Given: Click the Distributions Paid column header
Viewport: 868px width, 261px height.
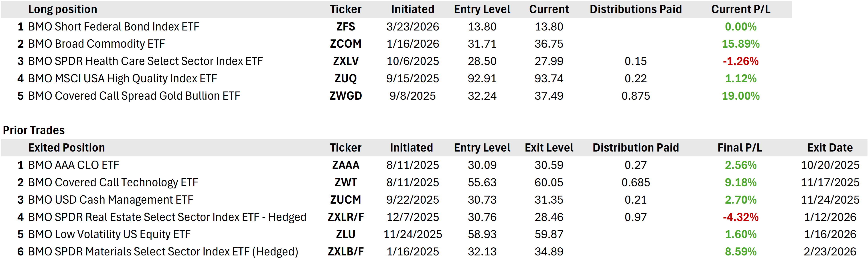Looking at the screenshot, I should pos(635,9).
